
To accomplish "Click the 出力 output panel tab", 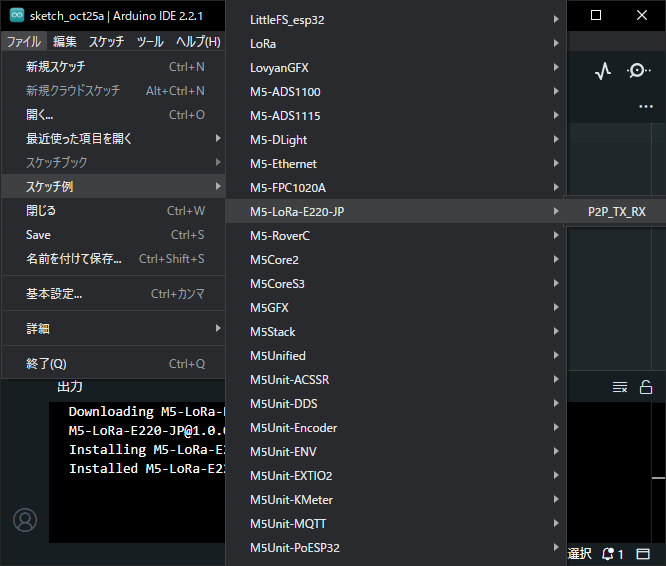I will 70,386.
